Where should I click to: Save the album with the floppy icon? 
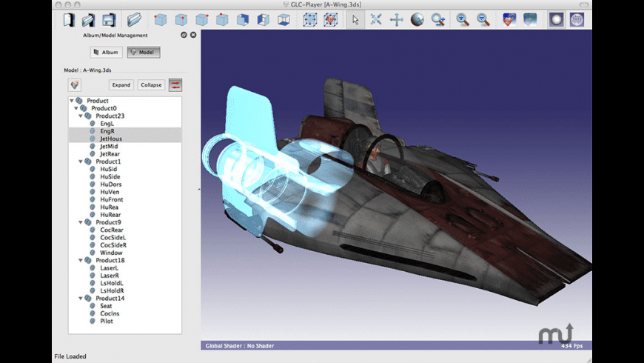pyautogui.click(x=108, y=20)
